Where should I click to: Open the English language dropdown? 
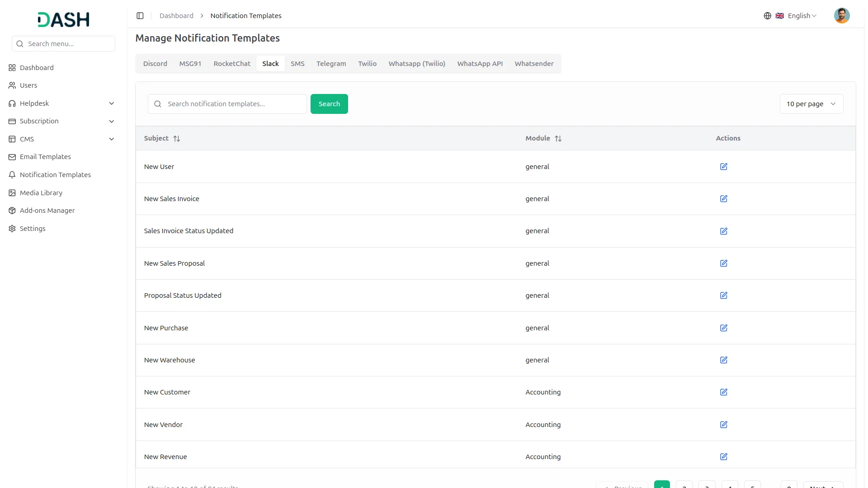click(800, 15)
